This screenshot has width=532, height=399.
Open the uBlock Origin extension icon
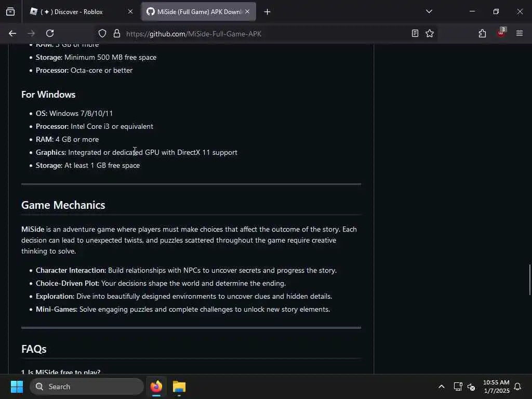point(501,33)
